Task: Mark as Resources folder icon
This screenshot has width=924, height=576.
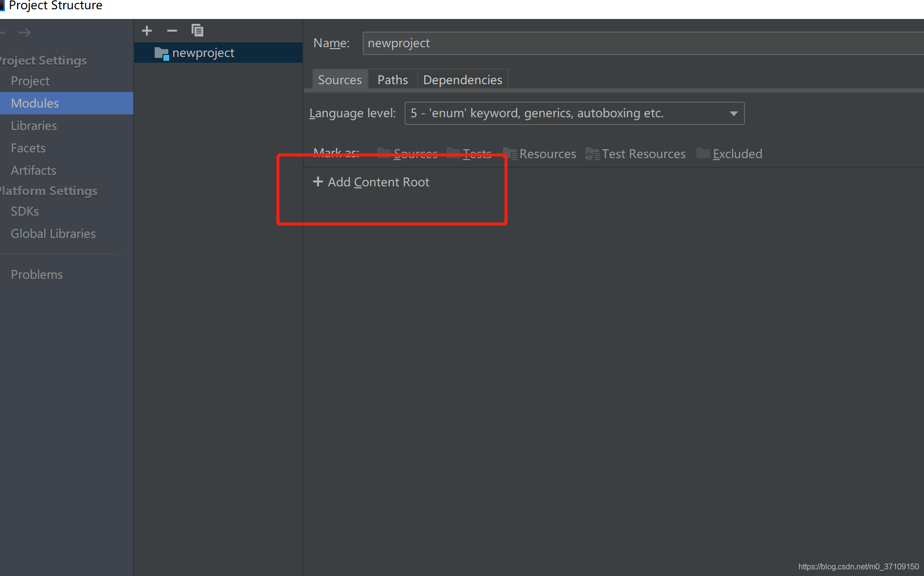Action: pos(510,154)
